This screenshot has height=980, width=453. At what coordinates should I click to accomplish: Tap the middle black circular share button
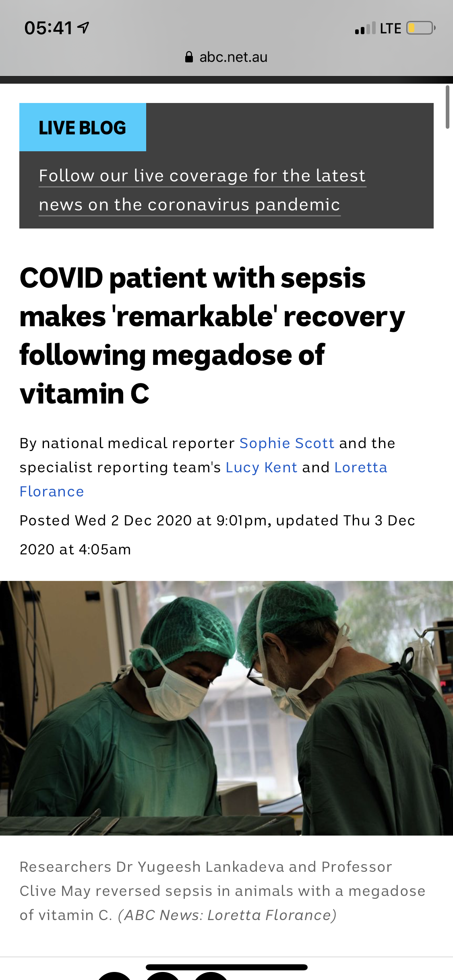(163, 977)
